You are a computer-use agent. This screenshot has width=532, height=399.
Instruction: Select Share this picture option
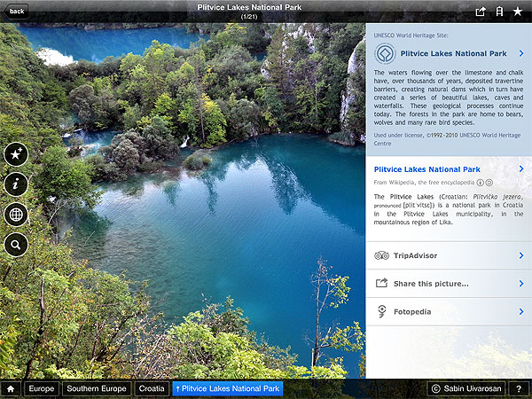(448, 284)
